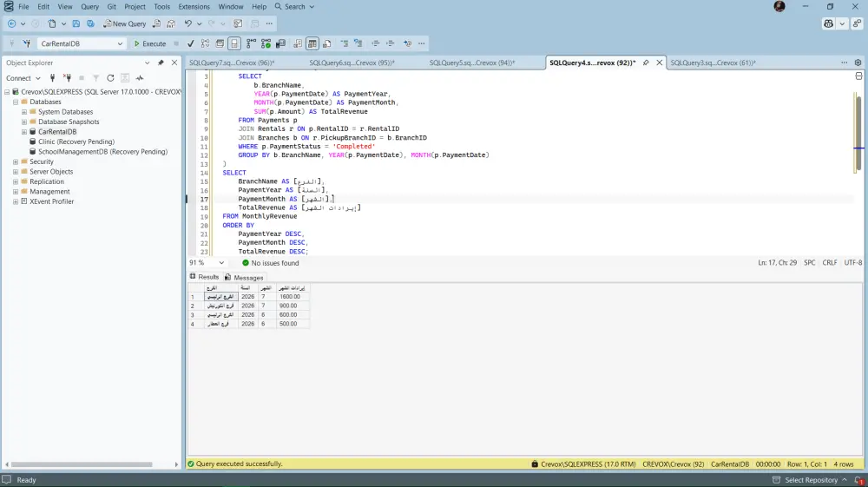Click the Search box in title bar
Viewport: 868px width, 487px height.
294,7
